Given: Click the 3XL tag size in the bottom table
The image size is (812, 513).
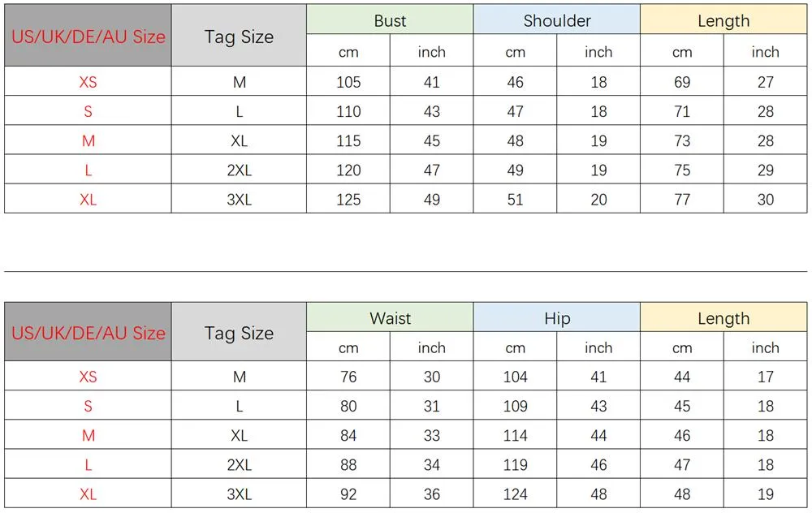Looking at the screenshot, I should tap(239, 494).
